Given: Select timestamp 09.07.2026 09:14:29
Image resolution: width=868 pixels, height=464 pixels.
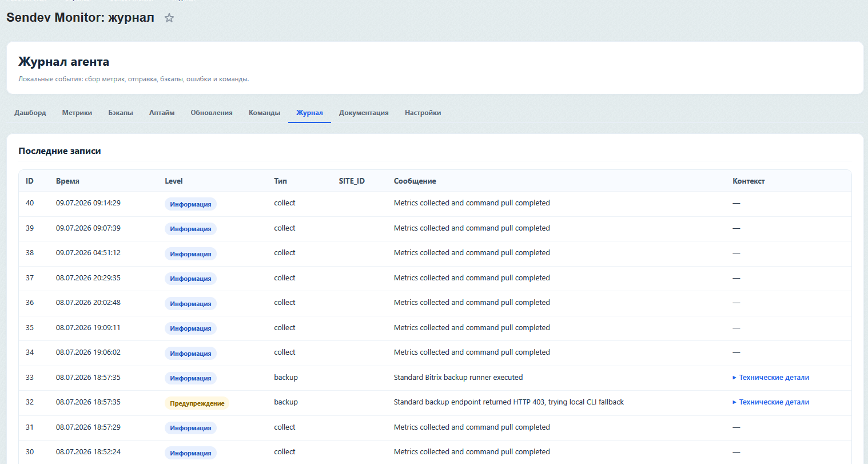Looking at the screenshot, I should pyautogui.click(x=88, y=203).
